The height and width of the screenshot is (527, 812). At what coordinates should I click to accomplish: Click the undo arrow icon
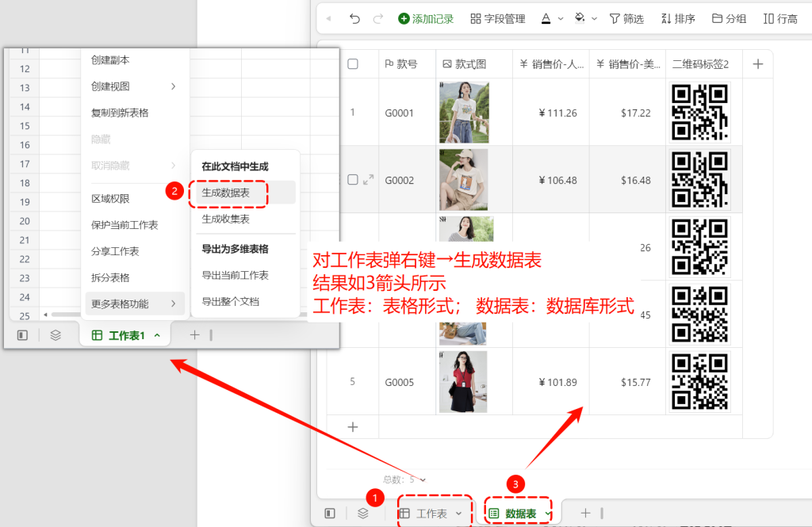(354, 19)
